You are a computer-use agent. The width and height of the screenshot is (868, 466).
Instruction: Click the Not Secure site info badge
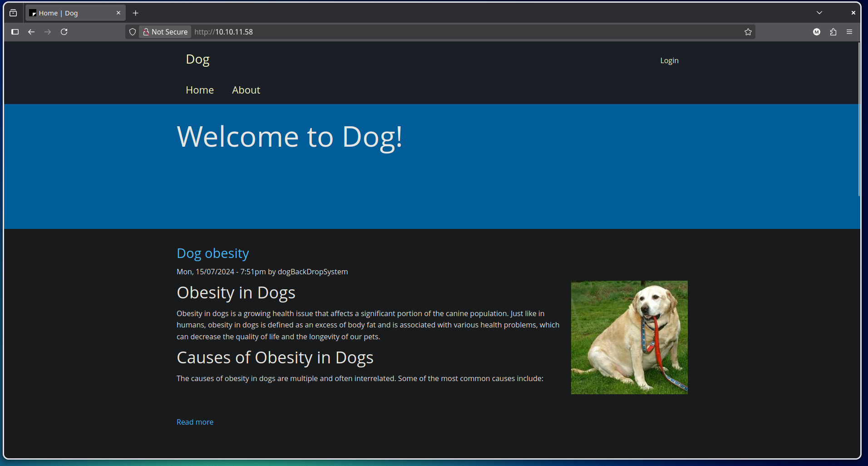pos(165,32)
